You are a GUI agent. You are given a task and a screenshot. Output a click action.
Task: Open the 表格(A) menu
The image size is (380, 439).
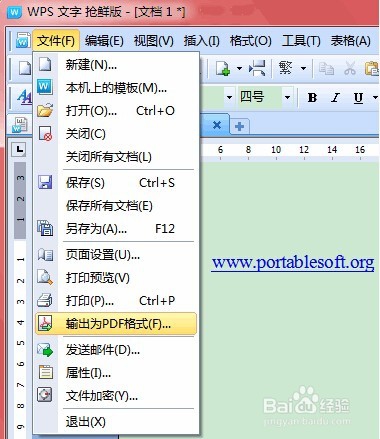pos(351,41)
